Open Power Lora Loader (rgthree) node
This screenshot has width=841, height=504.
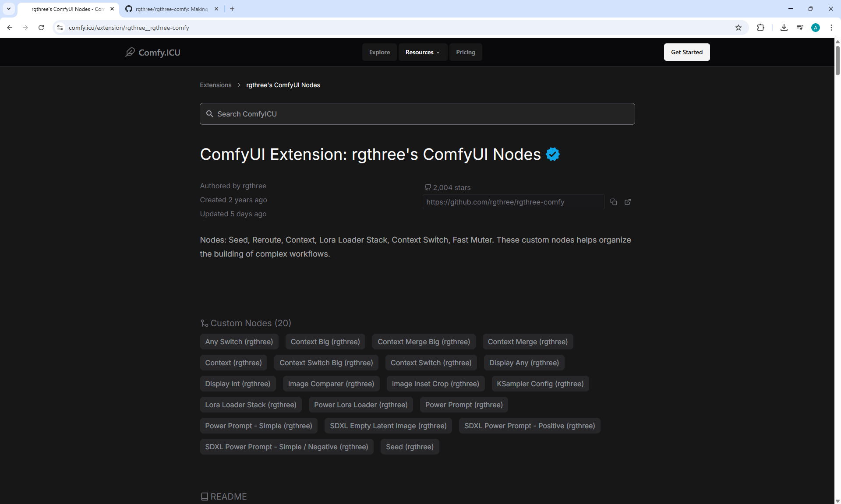360,405
